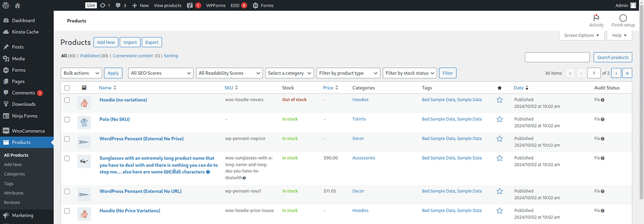Viewport: 644px width, 224px height.
Task: Go to the last page double-arrow button
Action: (x=627, y=73)
